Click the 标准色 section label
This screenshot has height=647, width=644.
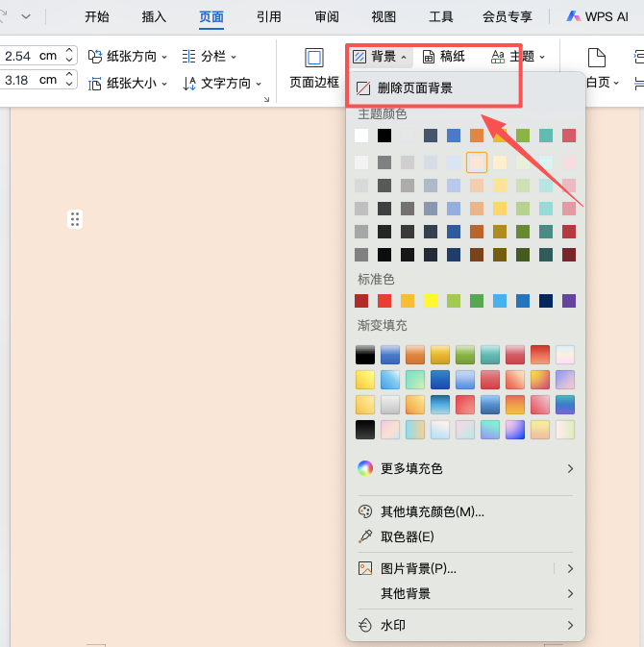point(376,280)
